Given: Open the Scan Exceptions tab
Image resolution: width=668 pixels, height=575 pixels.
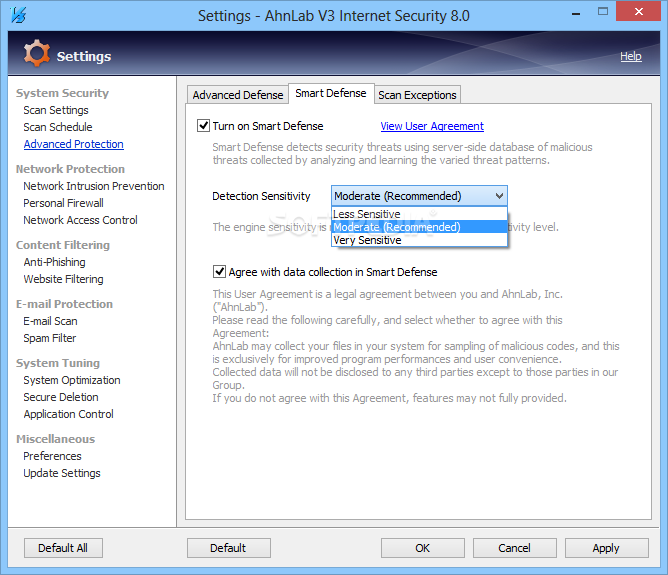Looking at the screenshot, I should click(x=417, y=95).
